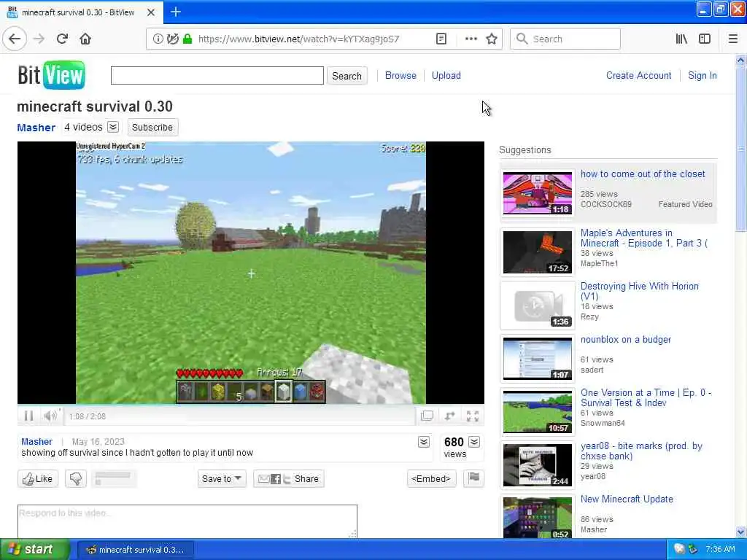Open the hamburger application menu
This screenshot has height=560, width=747.
(733, 39)
